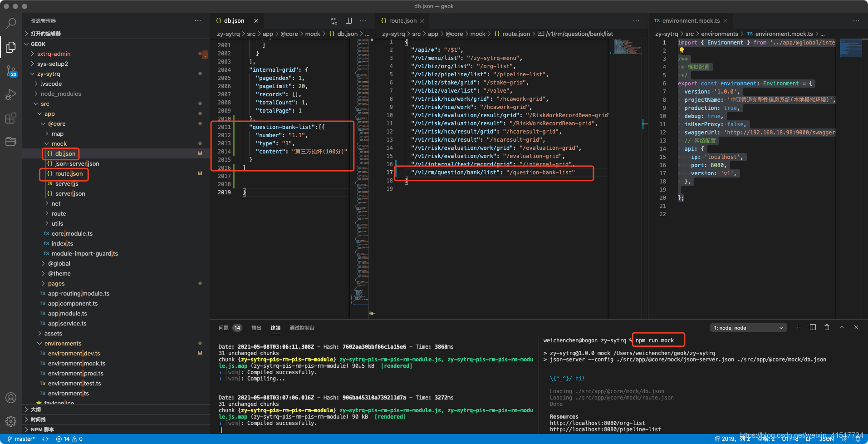Create a new terminal with the plus icon
The width and height of the screenshot is (868, 444).
[798, 327]
